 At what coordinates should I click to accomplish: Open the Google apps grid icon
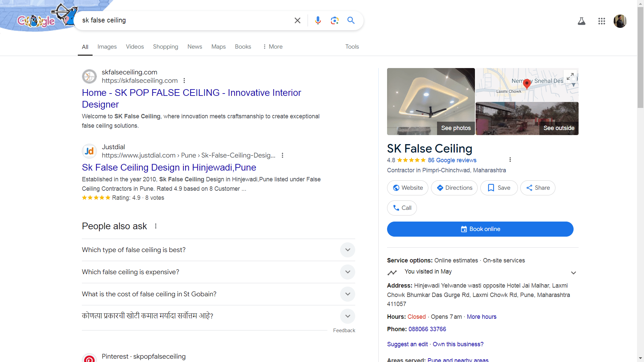click(601, 21)
